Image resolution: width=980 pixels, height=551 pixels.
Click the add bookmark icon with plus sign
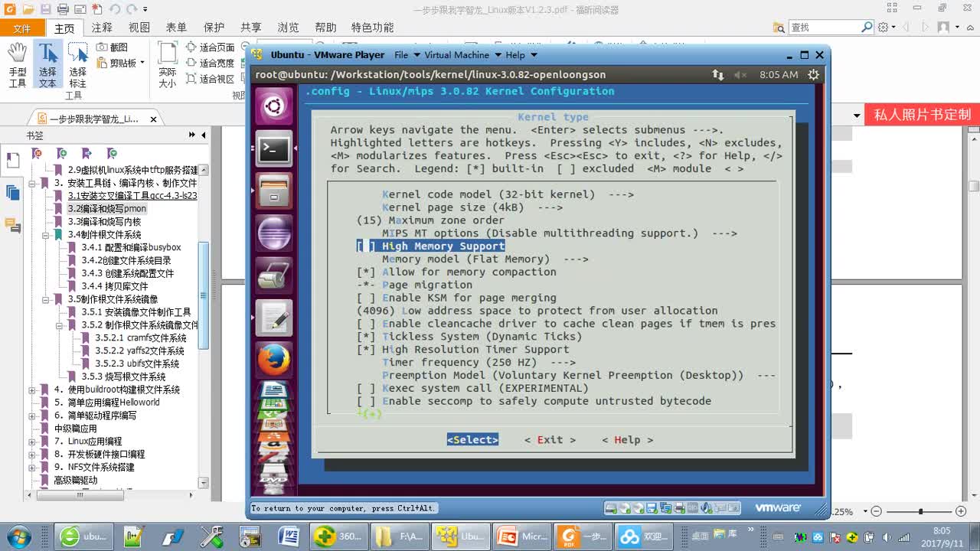click(61, 154)
